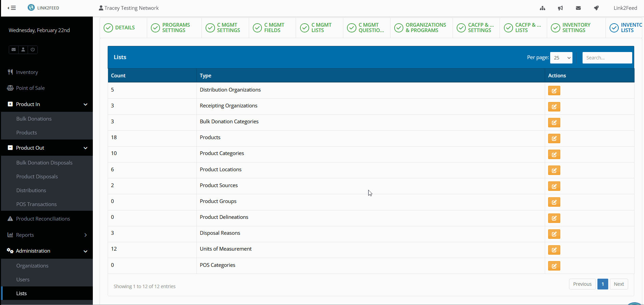Open the Per page dropdown

pyautogui.click(x=561, y=58)
